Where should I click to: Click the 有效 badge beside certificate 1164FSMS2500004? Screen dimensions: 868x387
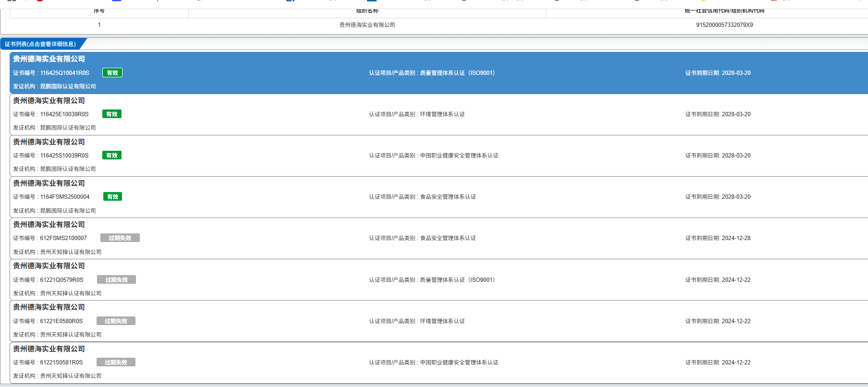(112, 196)
